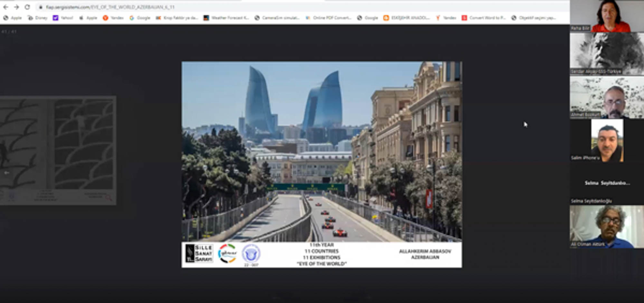Viewport: 644px width, 303px height.
Task: Click the magnifier icon on previous slide
Action: coord(108,197)
